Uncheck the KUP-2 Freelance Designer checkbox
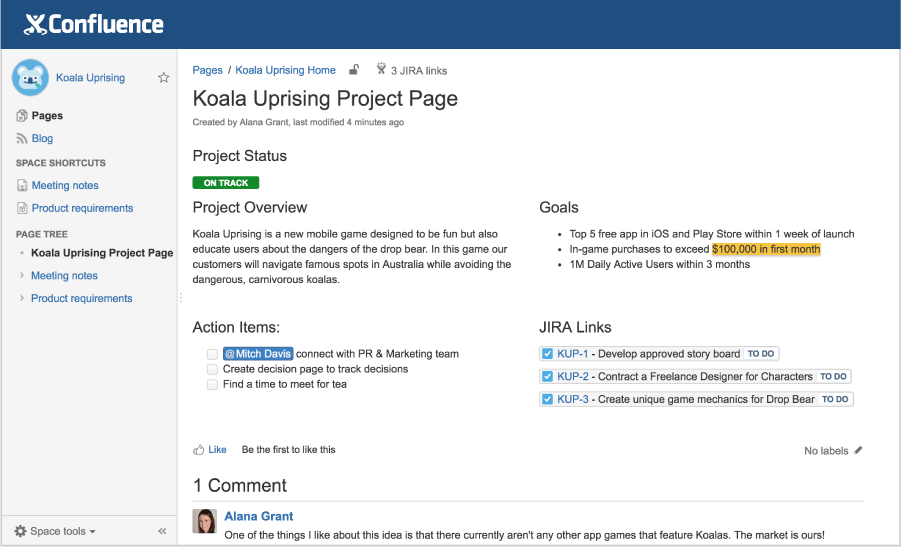Viewport: 901px width, 547px height. [547, 377]
